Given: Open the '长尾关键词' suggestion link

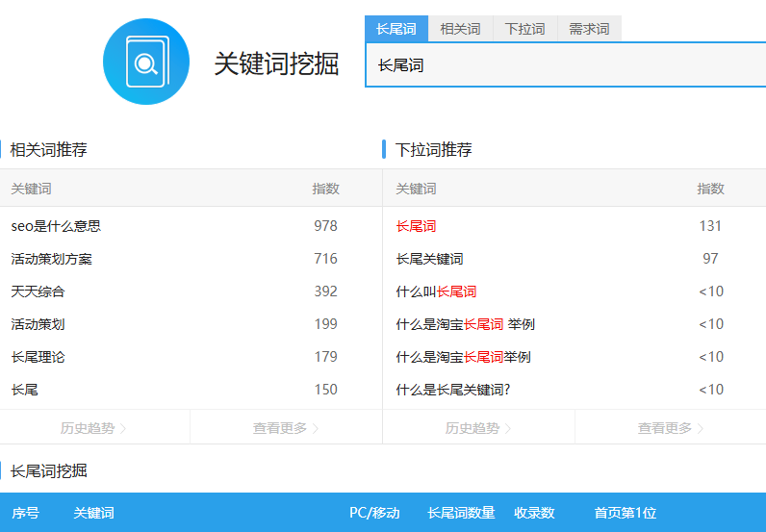Looking at the screenshot, I should coord(429,259).
